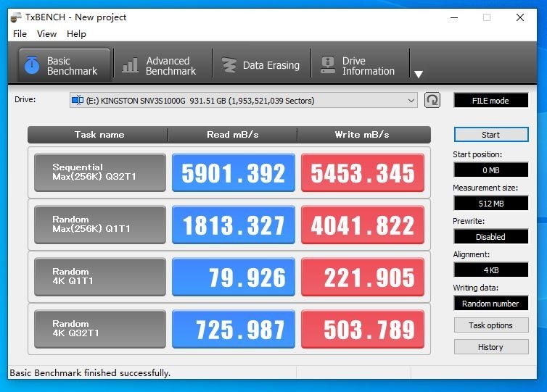Click the Basic Benchmark stopwatch icon
The image size is (547, 392).
pos(32,64)
